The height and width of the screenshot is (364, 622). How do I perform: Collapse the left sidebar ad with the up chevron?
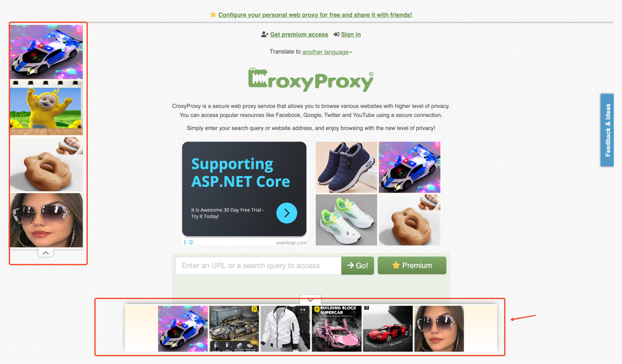(46, 253)
